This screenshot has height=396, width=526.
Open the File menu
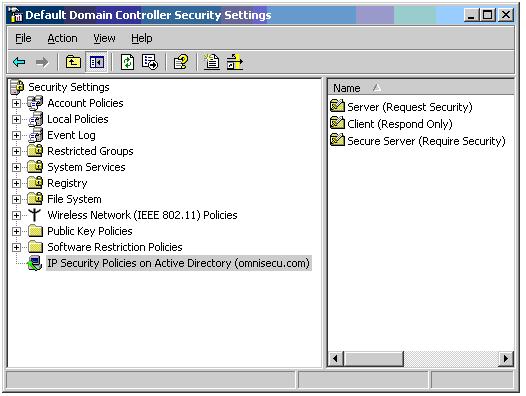coord(23,38)
